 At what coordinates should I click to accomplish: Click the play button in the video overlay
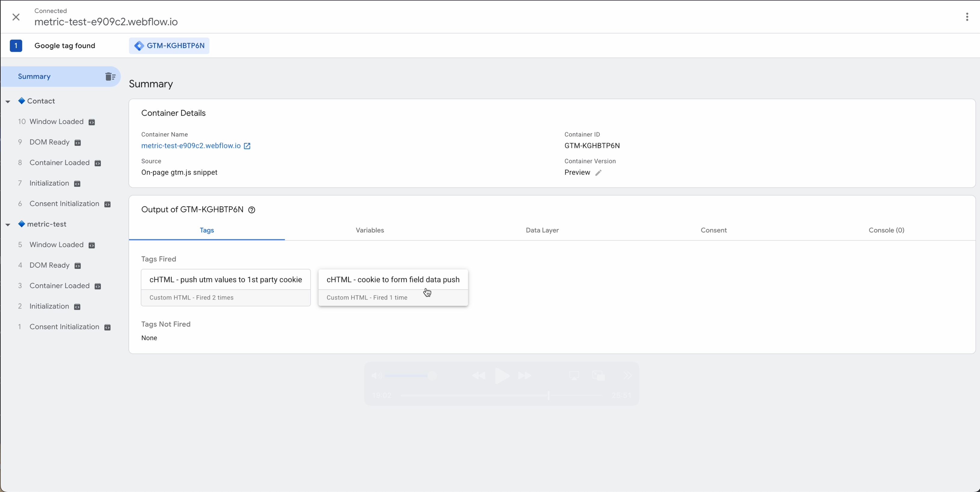[x=502, y=376]
